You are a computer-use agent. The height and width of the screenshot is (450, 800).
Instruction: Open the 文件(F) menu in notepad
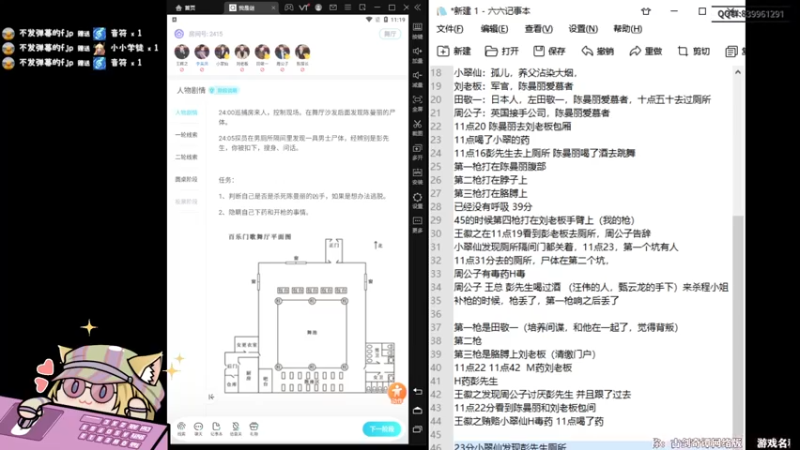coord(449,29)
